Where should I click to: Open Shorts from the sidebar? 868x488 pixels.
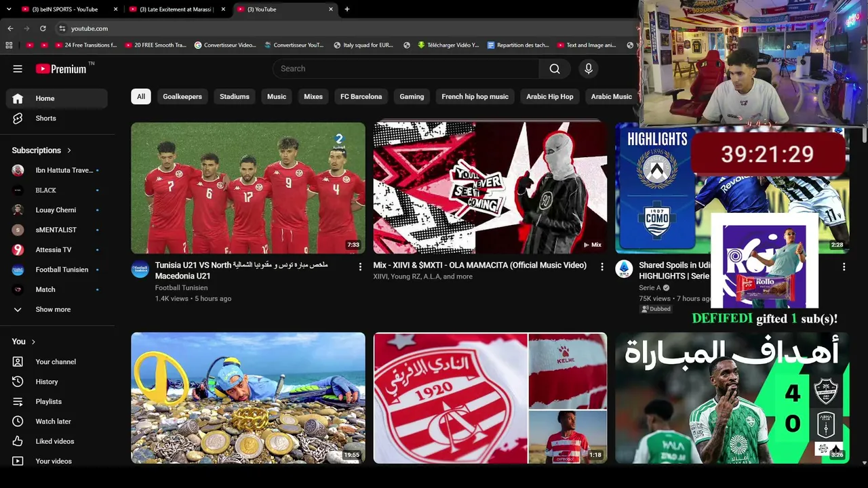tap(57, 118)
